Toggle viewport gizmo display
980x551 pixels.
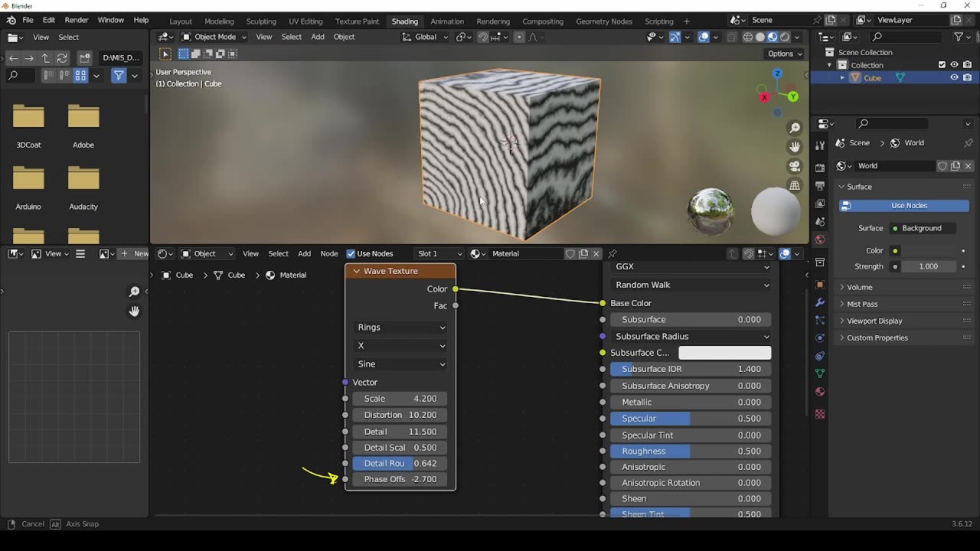pos(675,37)
